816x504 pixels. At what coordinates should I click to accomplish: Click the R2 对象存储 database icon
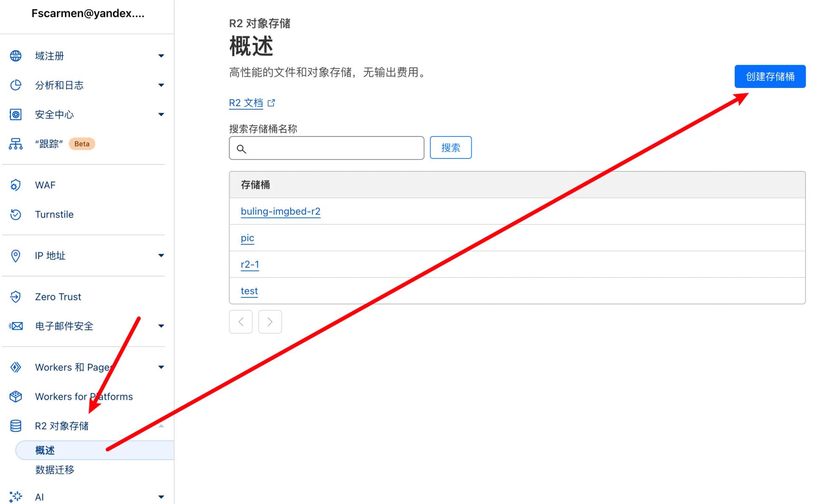point(16,426)
